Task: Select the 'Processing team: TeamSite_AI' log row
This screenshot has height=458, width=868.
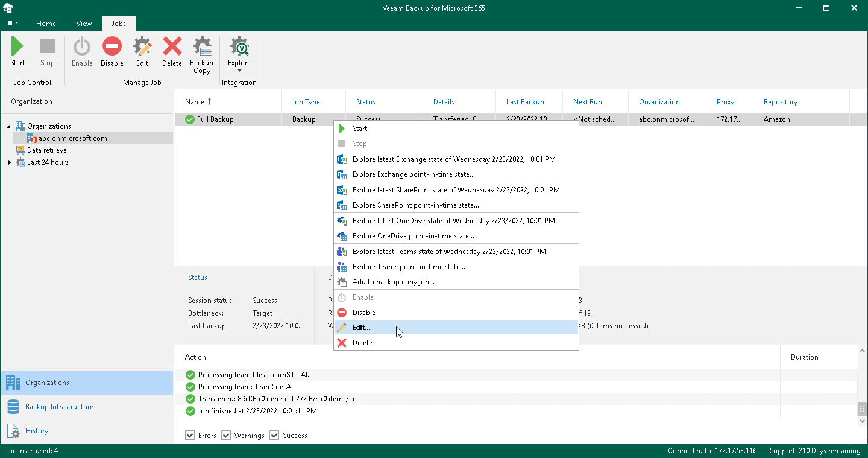Action: pyautogui.click(x=516, y=387)
